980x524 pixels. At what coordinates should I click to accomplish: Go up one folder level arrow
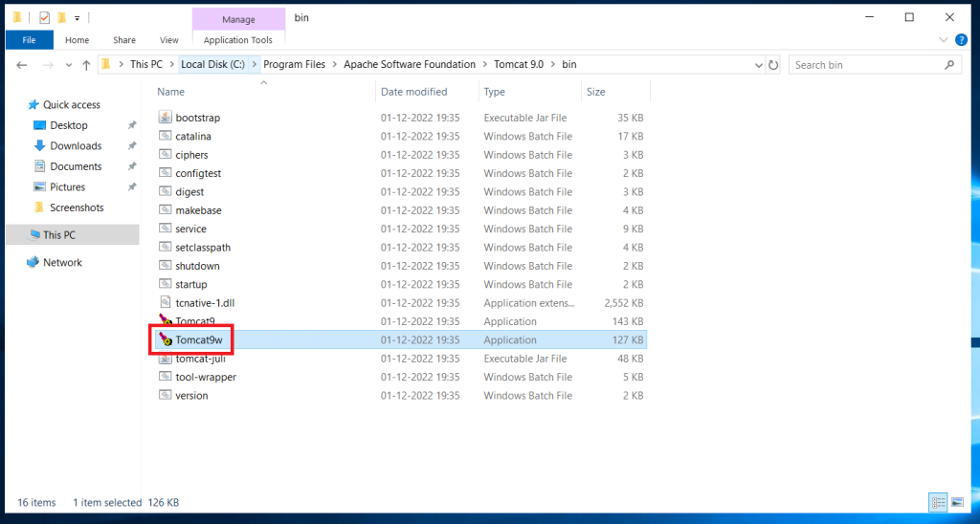point(86,65)
